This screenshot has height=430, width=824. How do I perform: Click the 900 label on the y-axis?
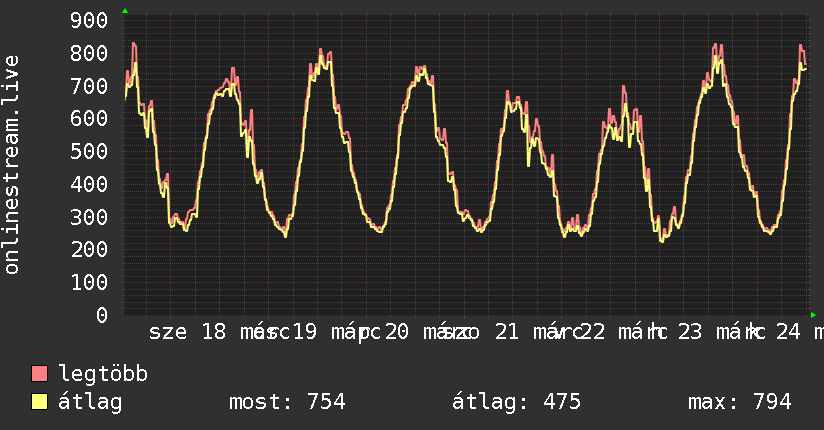point(90,21)
